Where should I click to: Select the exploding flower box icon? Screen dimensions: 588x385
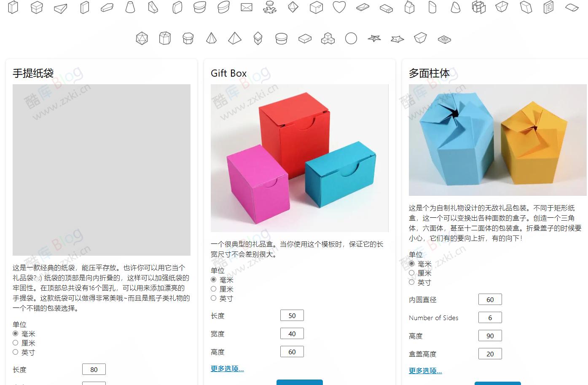[x=270, y=7]
